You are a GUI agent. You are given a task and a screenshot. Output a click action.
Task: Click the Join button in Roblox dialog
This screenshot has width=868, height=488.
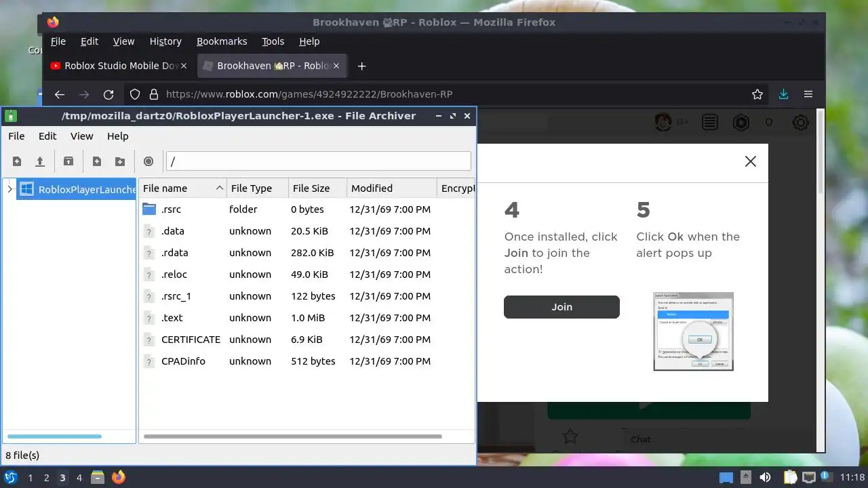561,306
